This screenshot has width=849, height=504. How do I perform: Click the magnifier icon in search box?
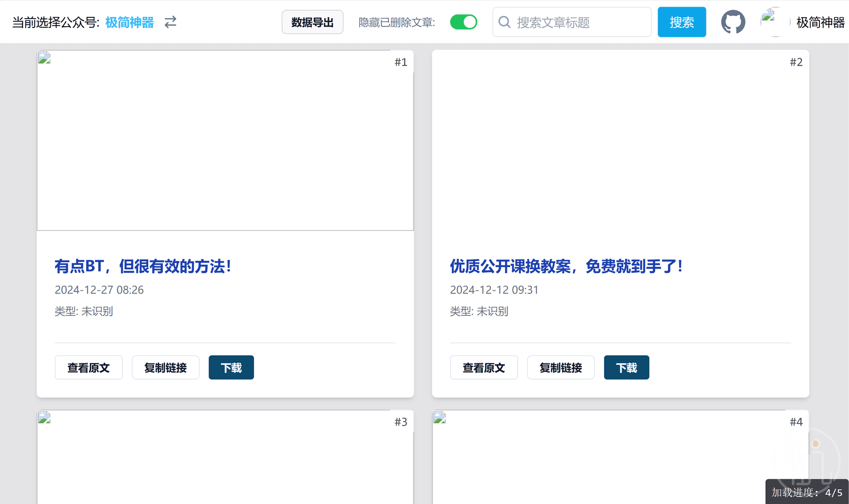505,22
